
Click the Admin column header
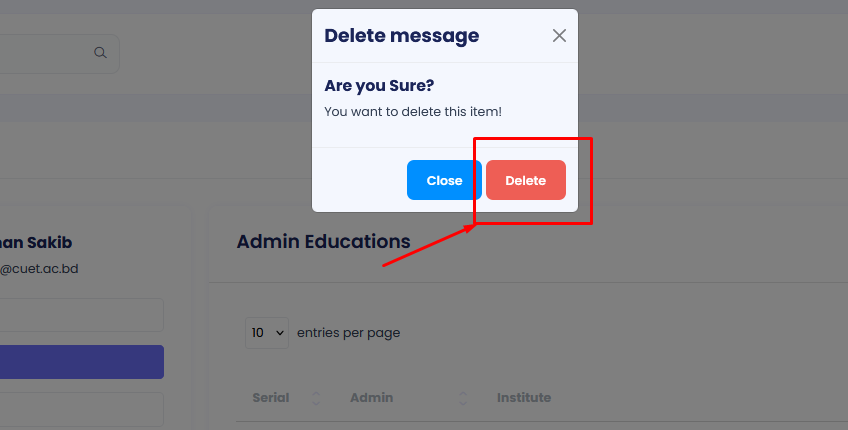[371, 398]
